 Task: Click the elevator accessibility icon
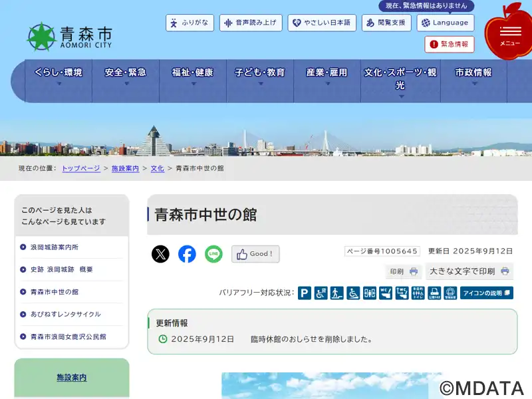(x=370, y=293)
